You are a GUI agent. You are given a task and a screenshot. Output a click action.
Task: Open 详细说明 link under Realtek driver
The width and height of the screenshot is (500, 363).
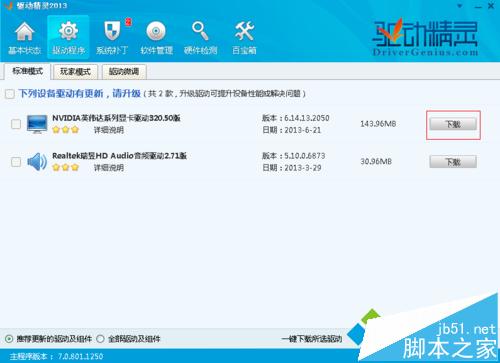click(x=109, y=168)
